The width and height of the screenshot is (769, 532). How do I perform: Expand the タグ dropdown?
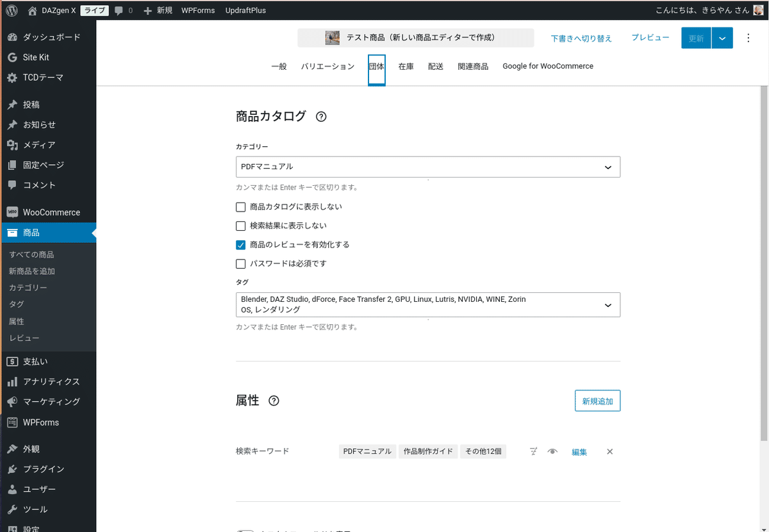pos(608,305)
